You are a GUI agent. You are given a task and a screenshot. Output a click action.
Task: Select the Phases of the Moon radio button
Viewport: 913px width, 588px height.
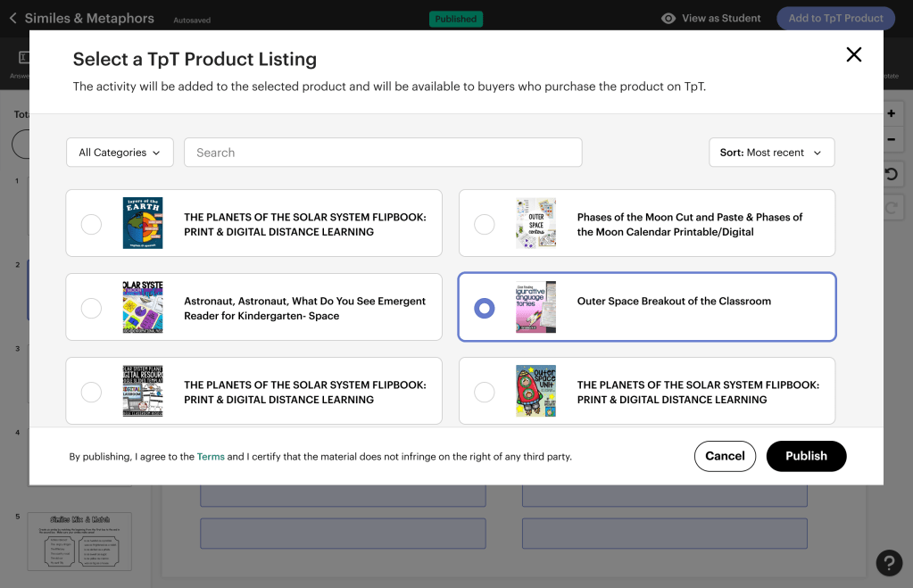484,224
